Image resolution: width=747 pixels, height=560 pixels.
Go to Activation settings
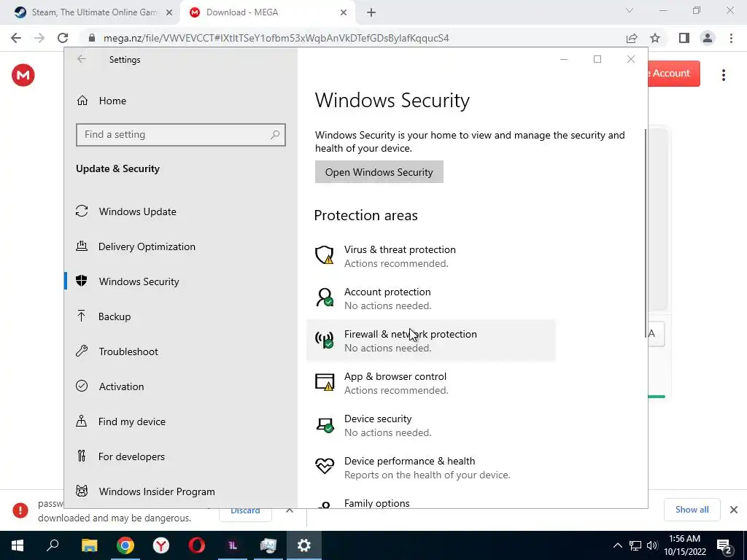121,386
